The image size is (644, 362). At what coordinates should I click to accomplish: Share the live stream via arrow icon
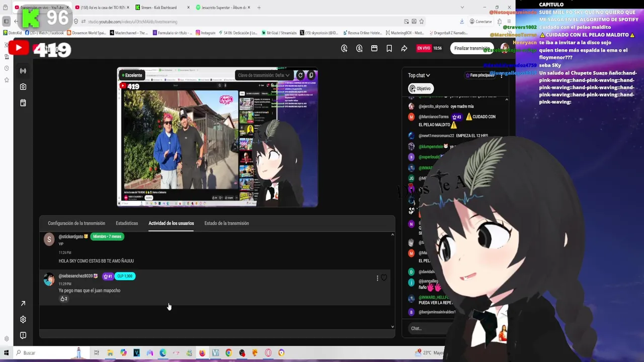pos(404,48)
